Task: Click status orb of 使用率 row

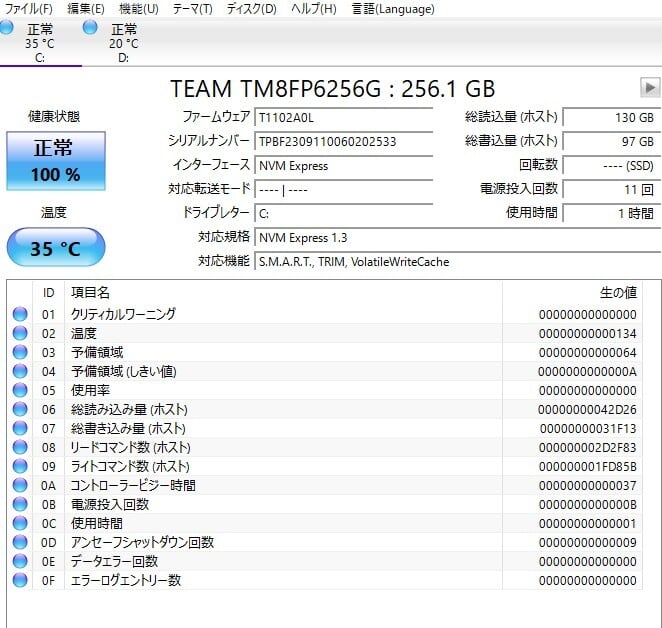Action: click(x=20, y=390)
